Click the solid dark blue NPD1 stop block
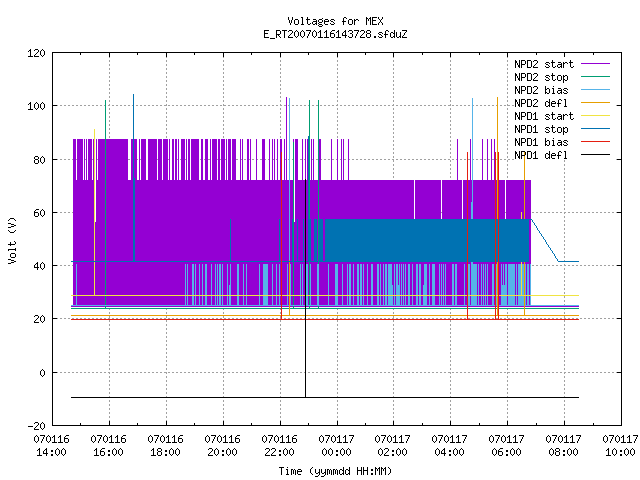 [427, 240]
